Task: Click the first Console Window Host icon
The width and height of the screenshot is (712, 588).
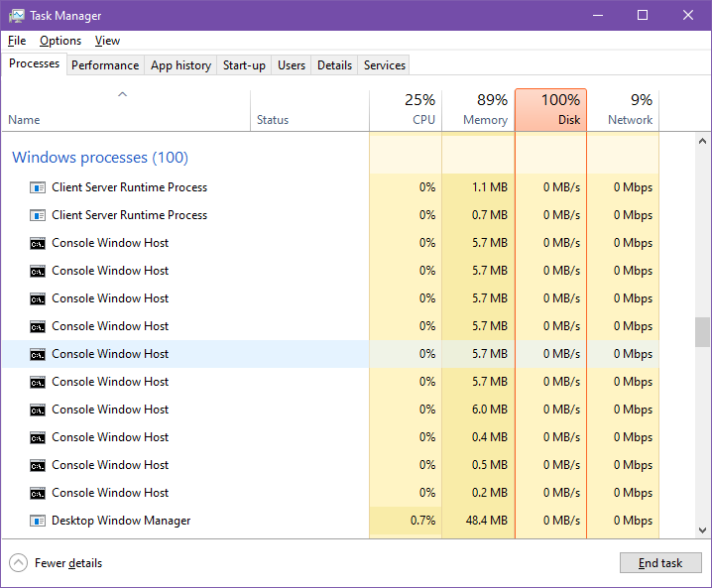Action: pyautogui.click(x=38, y=243)
